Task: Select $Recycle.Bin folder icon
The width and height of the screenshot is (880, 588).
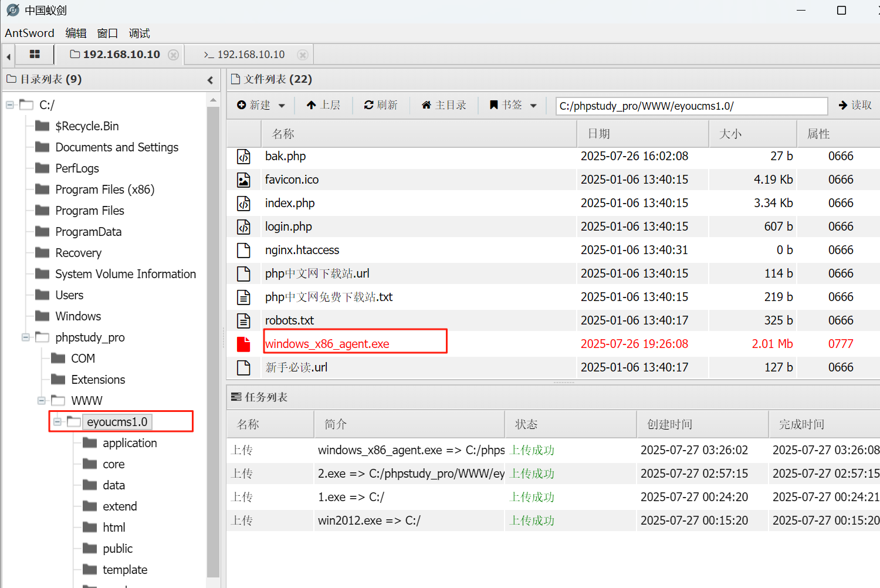Action: coord(42,126)
